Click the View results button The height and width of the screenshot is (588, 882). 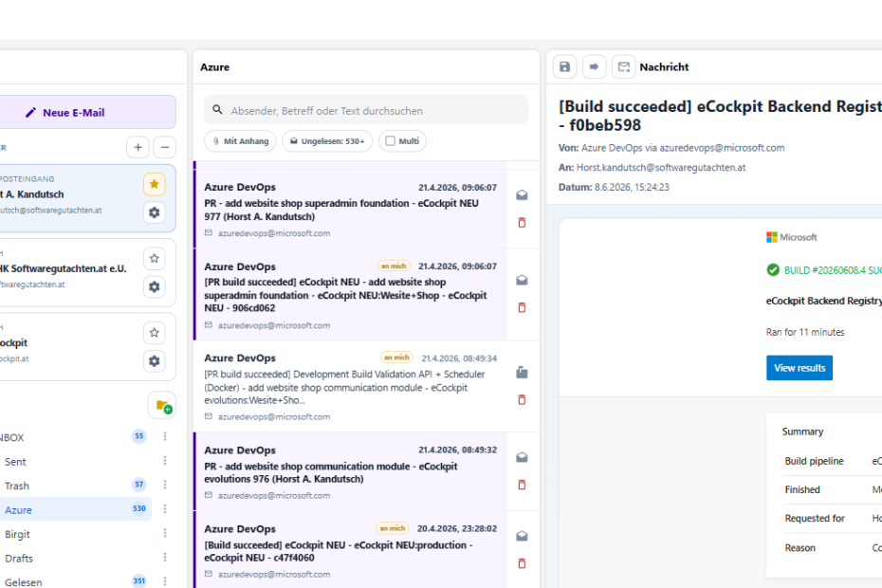[799, 368]
